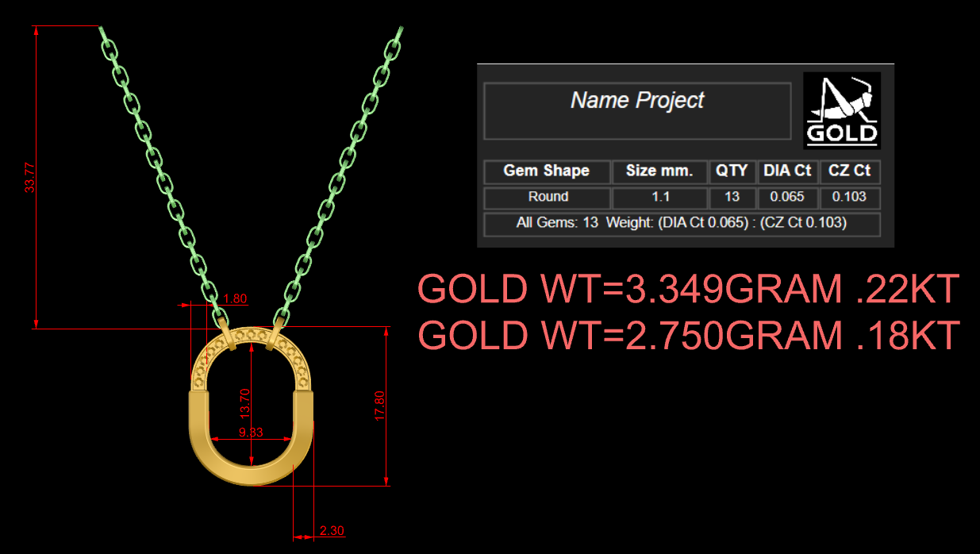Click the grasshopper GOLD logo
The height and width of the screenshot is (554, 980).
click(842, 110)
